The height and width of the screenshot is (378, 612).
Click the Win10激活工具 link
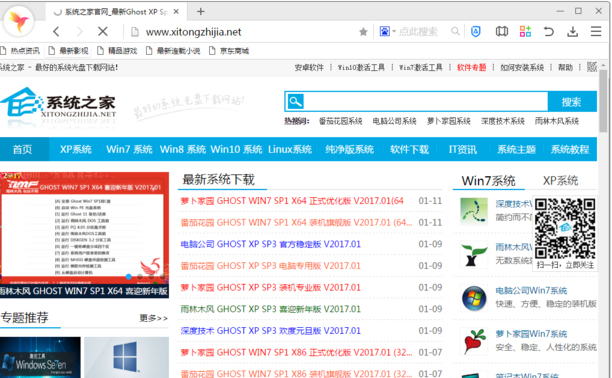click(x=361, y=68)
